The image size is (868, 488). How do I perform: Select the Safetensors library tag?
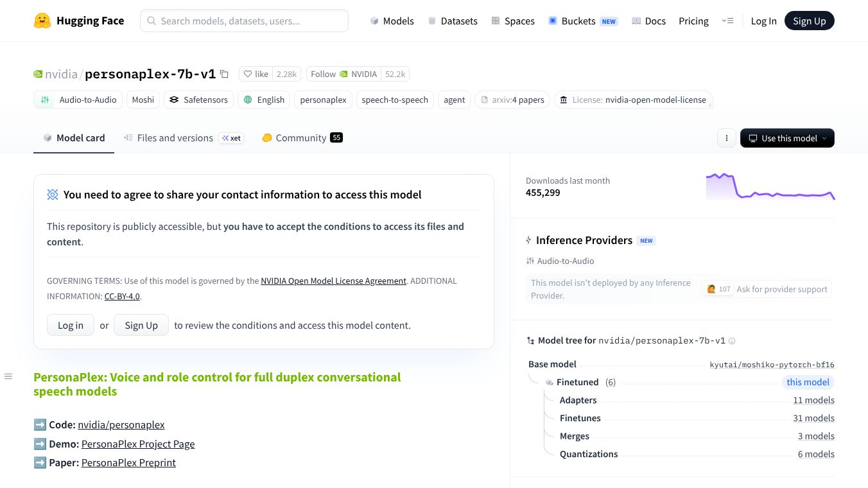point(198,100)
